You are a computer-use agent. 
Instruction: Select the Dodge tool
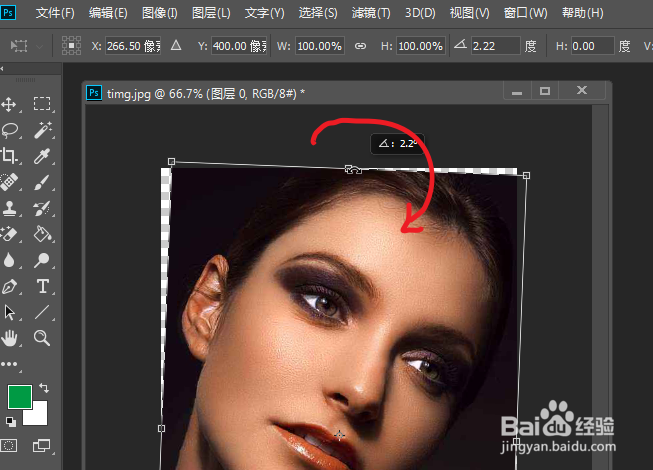coord(42,260)
